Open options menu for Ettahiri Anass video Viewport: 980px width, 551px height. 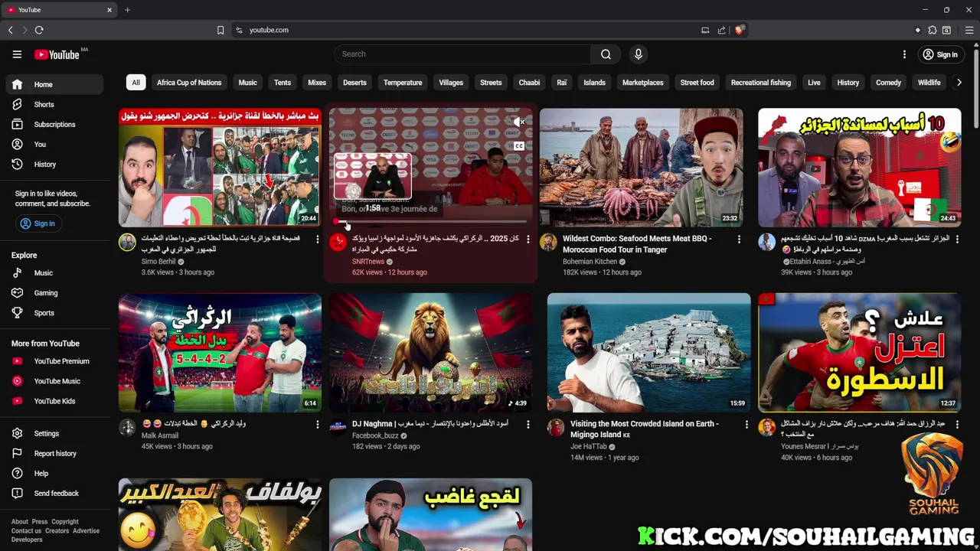pyautogui.click(x=956, y=240)
